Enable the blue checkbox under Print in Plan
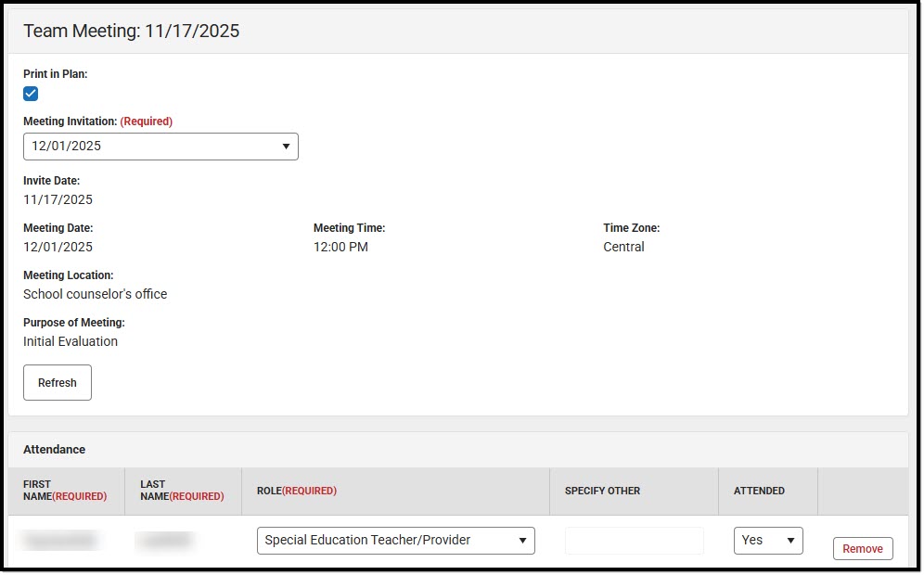Viewport: 924px width, 575px height. (x=31, y=93)
